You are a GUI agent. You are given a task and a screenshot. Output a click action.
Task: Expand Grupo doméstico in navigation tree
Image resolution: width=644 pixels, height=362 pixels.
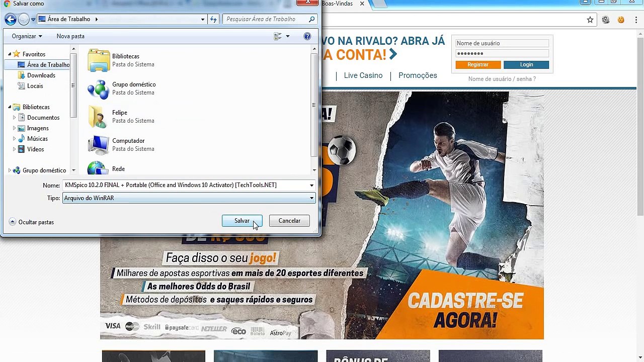coord(9,170)
